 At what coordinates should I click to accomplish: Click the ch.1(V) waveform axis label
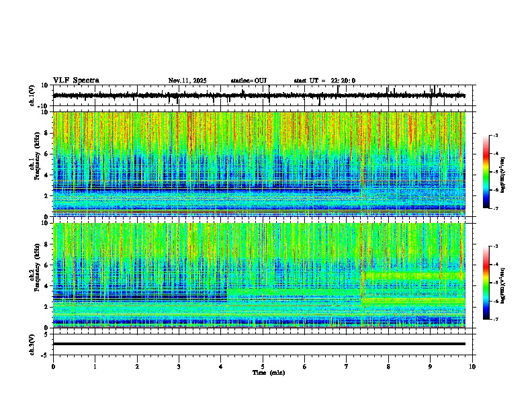(32, 95)
